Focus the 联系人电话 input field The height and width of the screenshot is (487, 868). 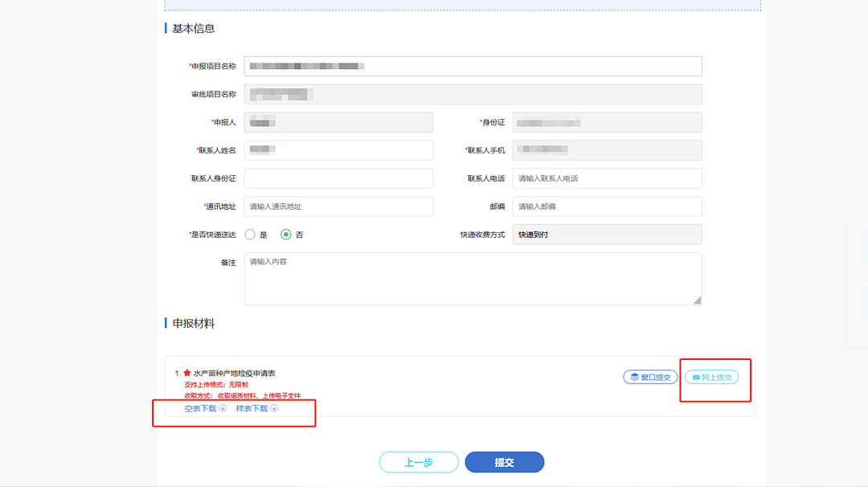pyautogui.click(x=607, y=178)
